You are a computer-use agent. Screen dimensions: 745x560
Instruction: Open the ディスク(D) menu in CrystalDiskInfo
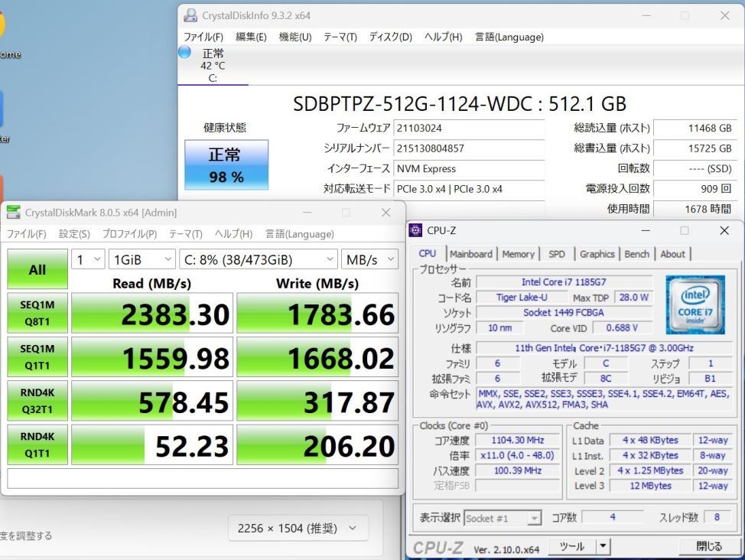click(x=391, y=37)
